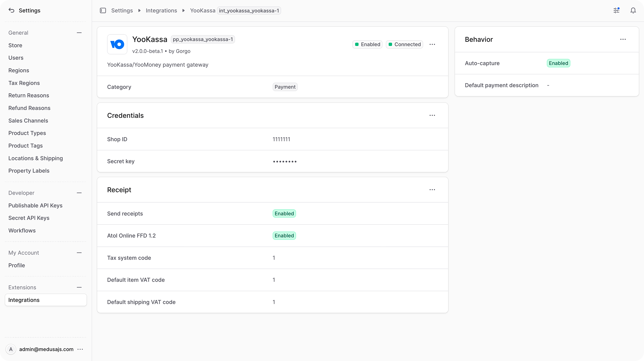Collapse the My Account sidebar section
Image resolution: width=644 pixels, height=361 pixels.
pyautogui.click(x=79, y=253)
